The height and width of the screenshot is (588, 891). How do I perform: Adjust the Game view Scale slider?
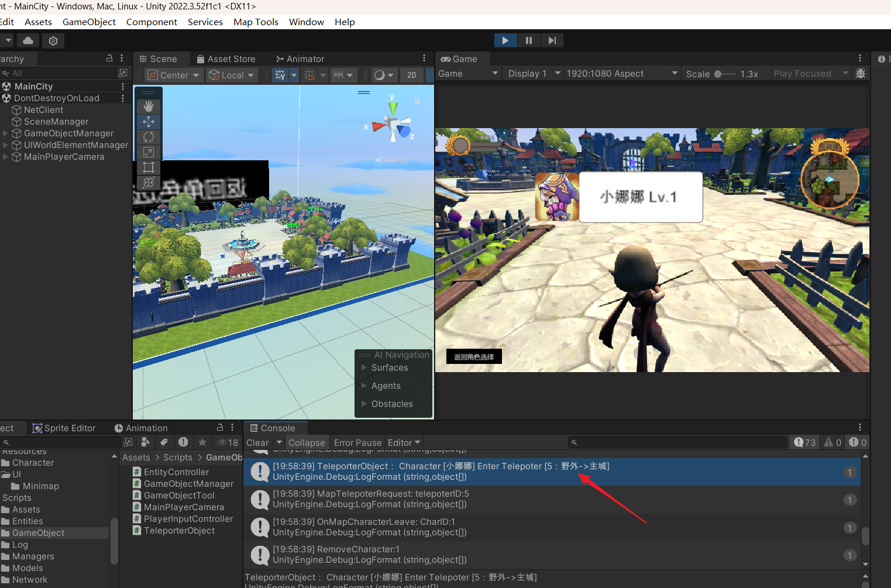(x=718, y=74)
